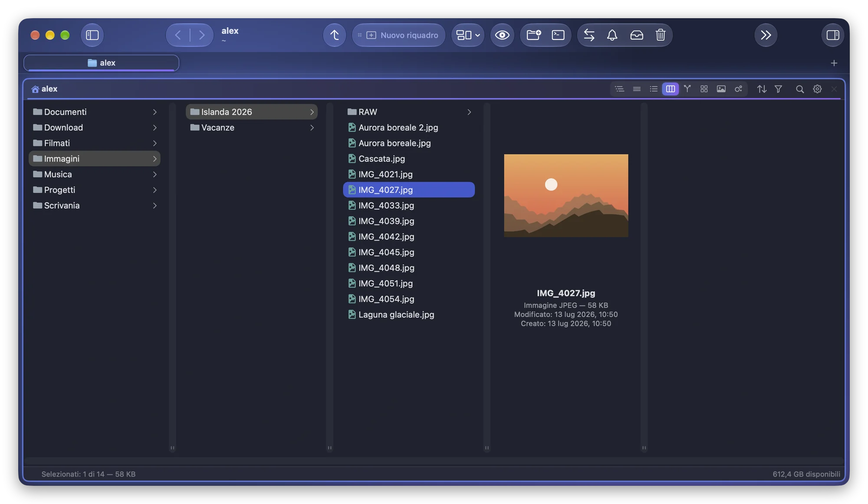Image resolution: width=868 pixels, height=504 pixels.
Task: Open terminal from the toolbar
Action: (558, 35)
